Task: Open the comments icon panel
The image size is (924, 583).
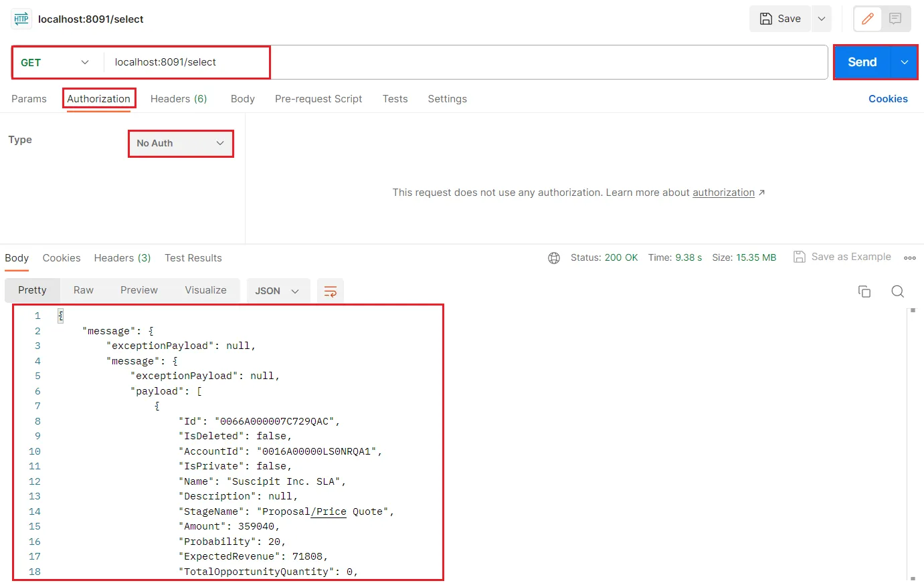Action: click(x=895, y=19)
